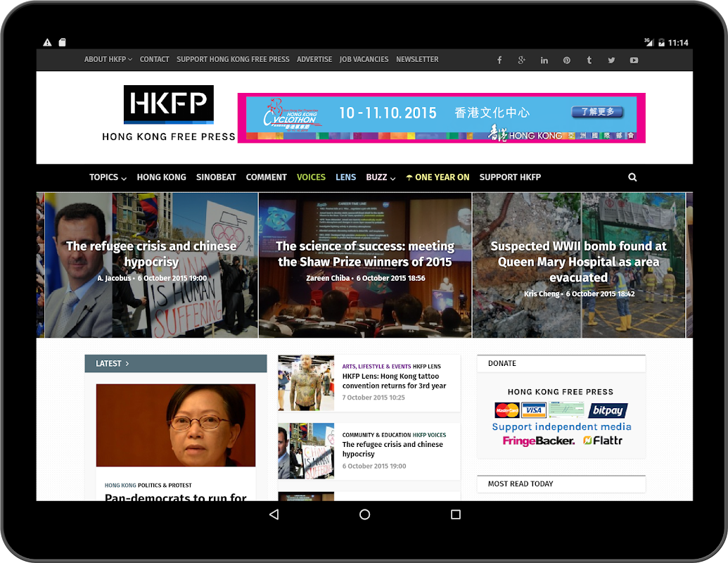Click the Visa card logo
The height and width of the screenshot is (563, 728).
[x=533, y=410]
